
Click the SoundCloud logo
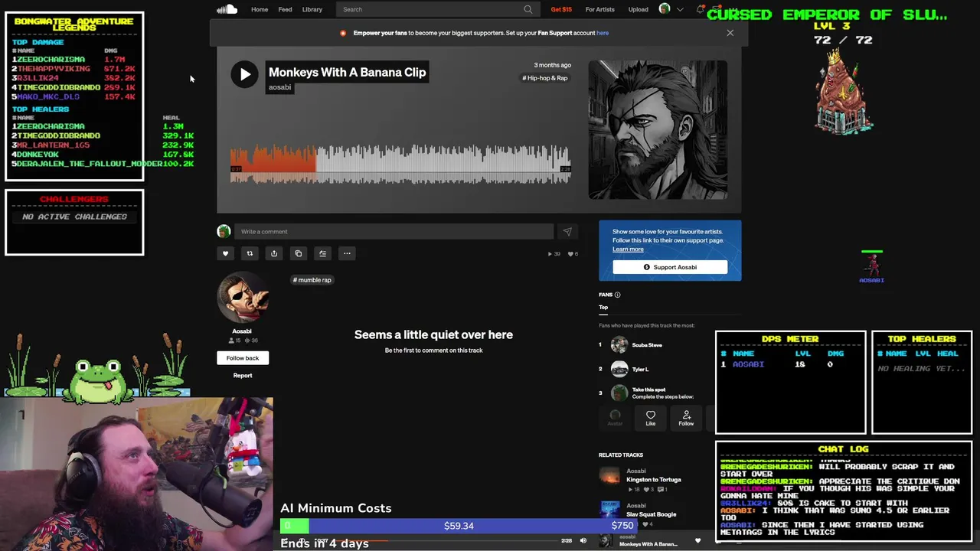coord(227,9)
